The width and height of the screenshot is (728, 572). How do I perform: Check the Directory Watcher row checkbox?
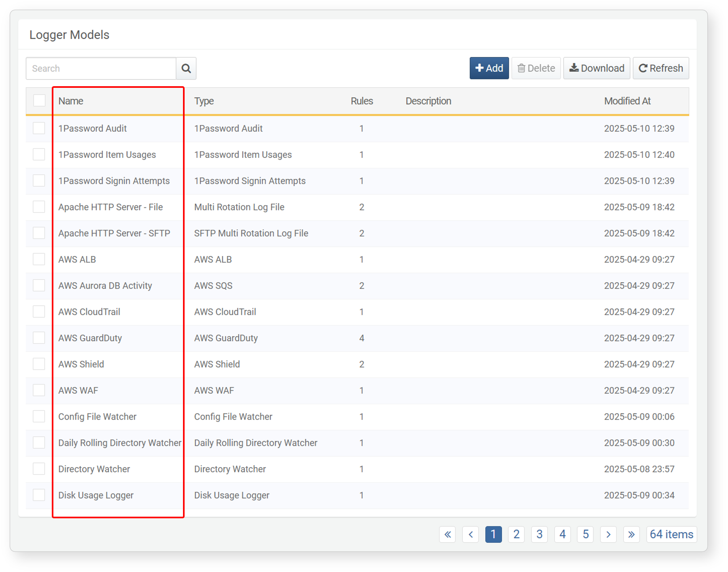[x=39, y=469]
